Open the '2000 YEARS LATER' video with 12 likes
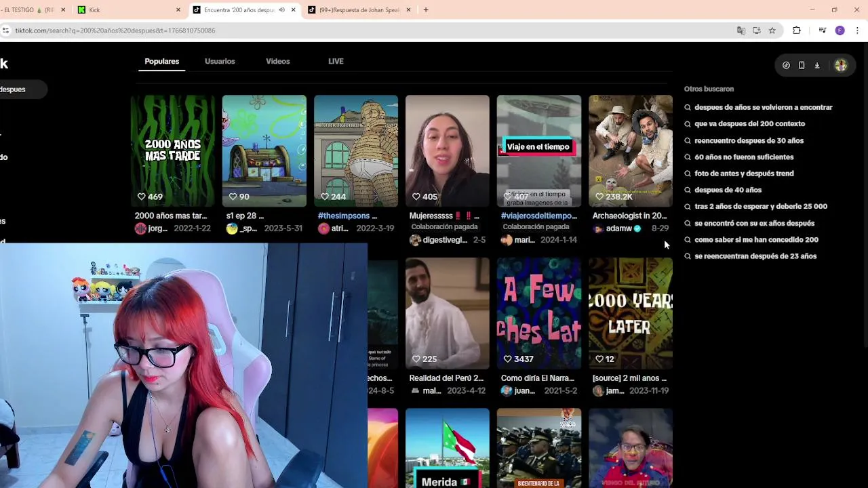This screenshot has width=868, height=488. pos(631,313)
